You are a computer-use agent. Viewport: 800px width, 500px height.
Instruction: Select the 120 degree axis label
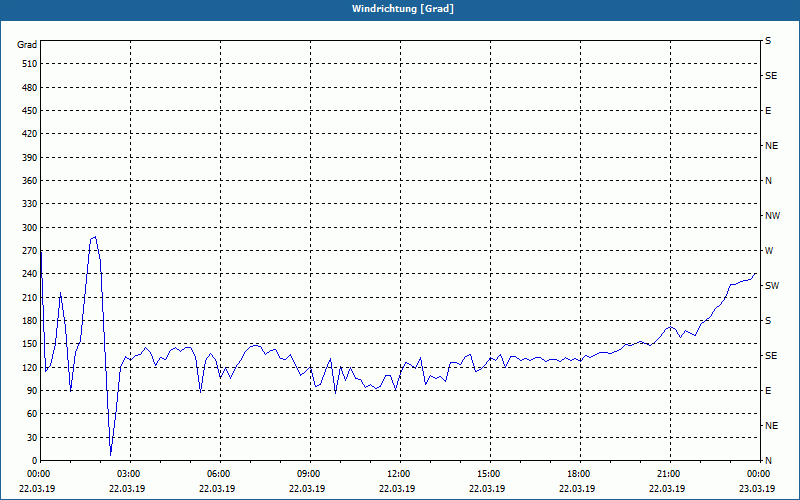[30, 367]
